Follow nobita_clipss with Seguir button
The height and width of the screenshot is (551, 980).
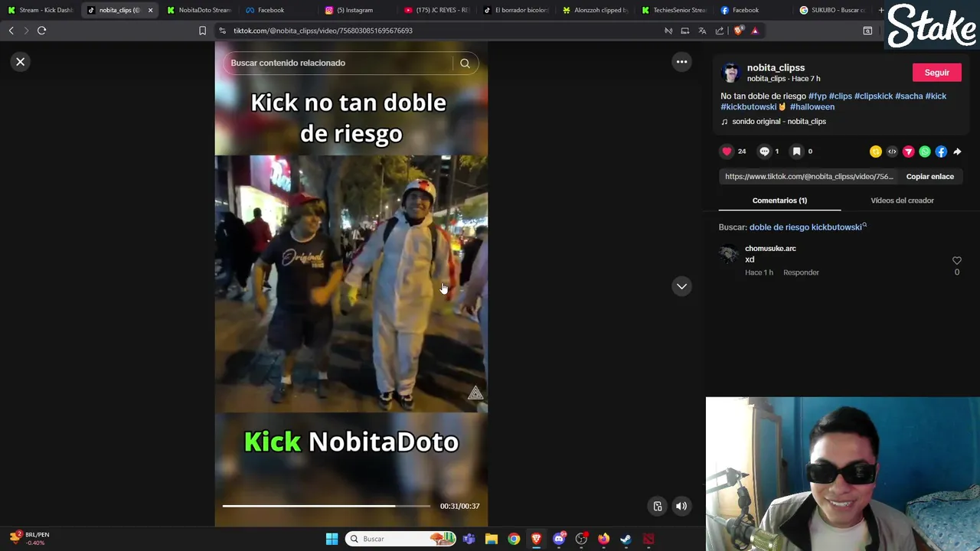936,73
